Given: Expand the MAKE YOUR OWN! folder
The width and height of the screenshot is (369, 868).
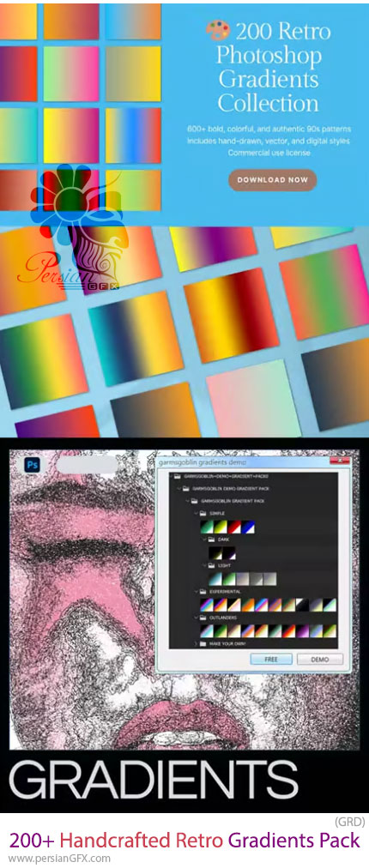Looking at the screenshot, I should (x=196, y=644).
